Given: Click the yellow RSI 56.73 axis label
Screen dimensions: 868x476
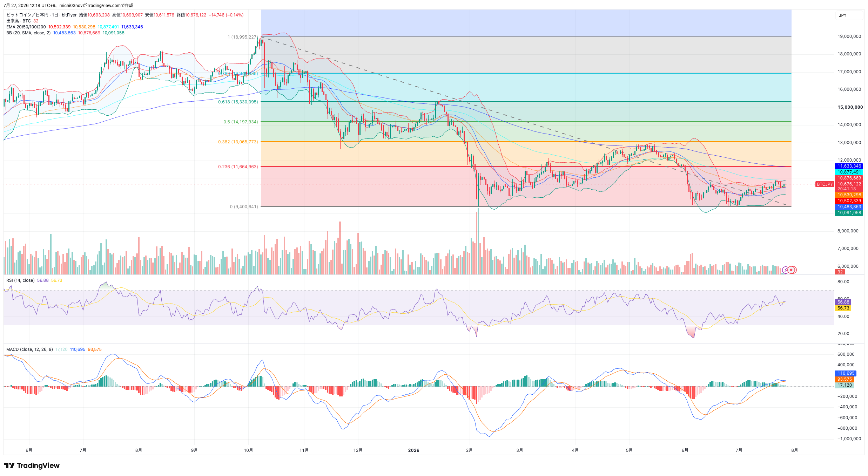Looking at the screenshot, I should pos(843,308).
